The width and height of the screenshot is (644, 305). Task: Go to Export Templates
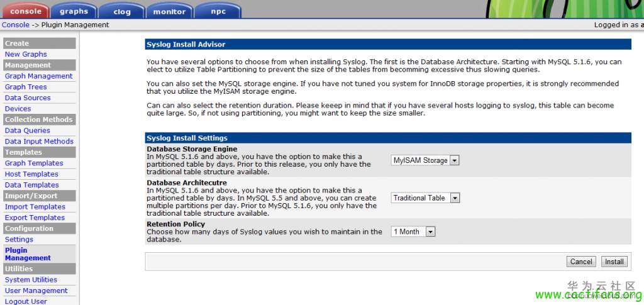[x=35, y=218]
